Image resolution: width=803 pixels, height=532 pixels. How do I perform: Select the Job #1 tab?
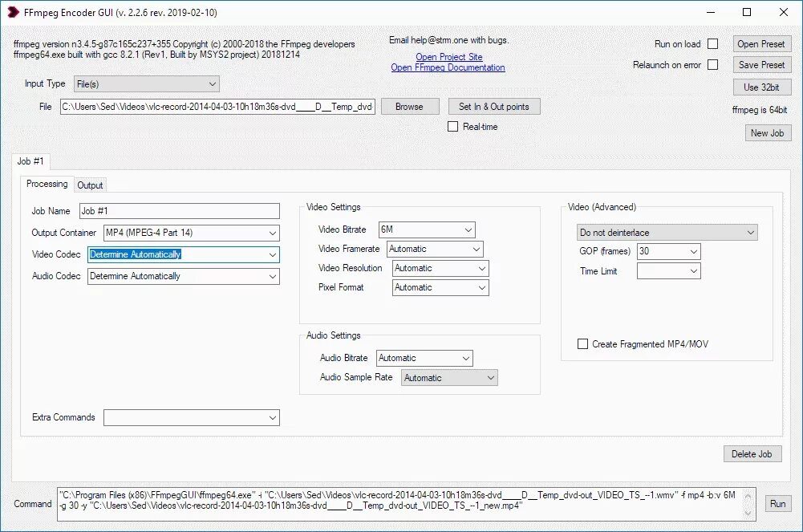tap(30, 161)
